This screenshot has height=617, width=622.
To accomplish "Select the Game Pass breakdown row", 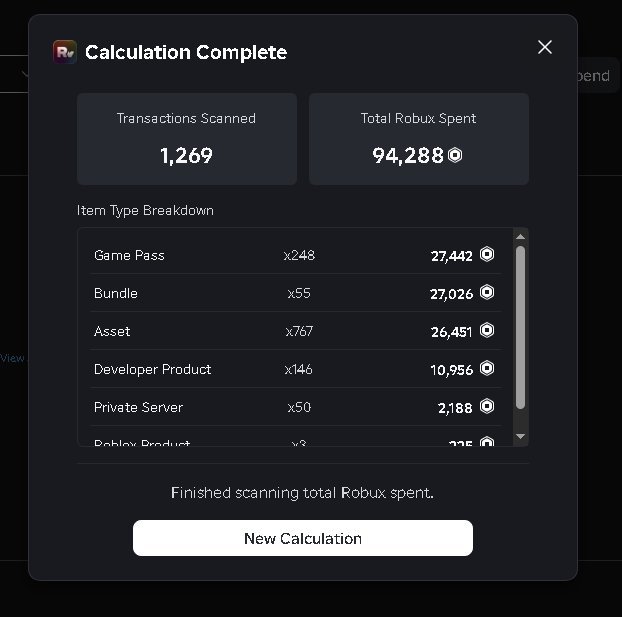I will tap(296, 255).
